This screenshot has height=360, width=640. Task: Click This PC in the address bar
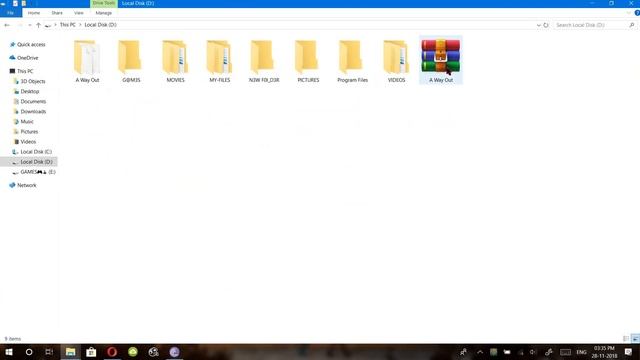click(x=68, y=25)
